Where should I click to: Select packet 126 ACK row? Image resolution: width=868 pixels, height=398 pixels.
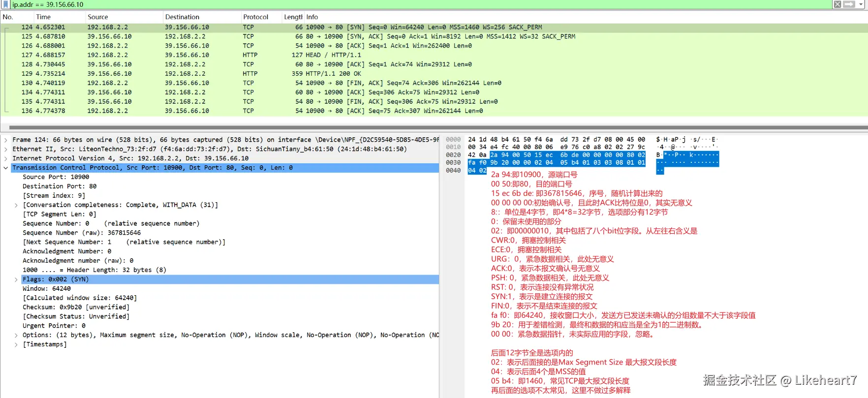(434, 46)
